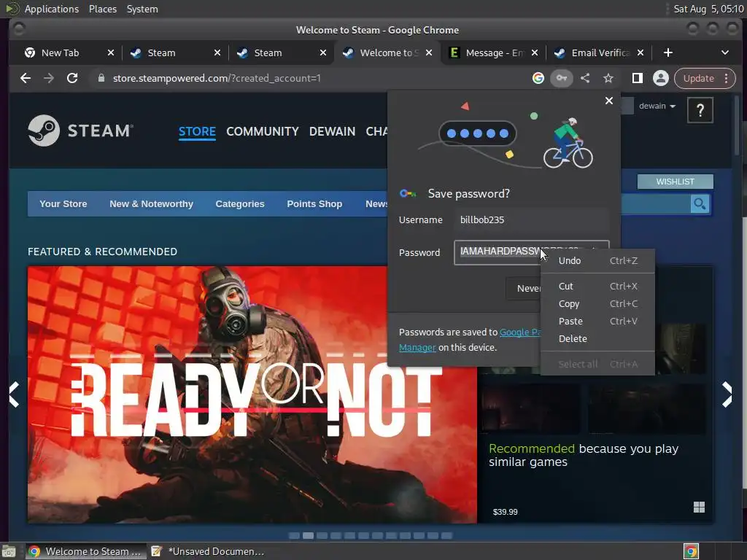Open the Applications menu
The image size is (747, 560).
pos(52,9)
